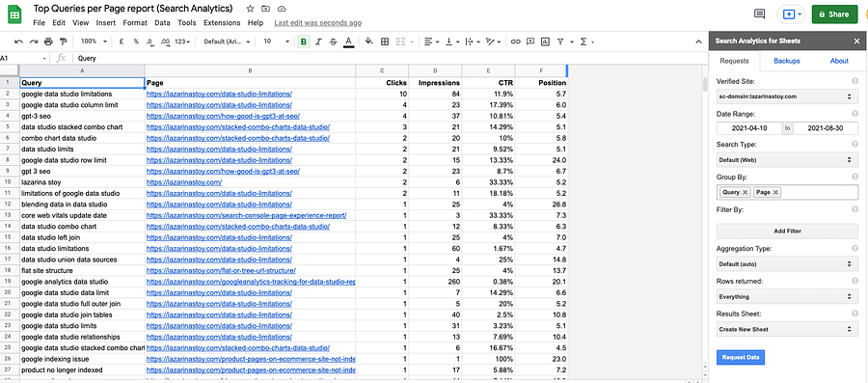This screenshot has height=383, width=868.
Task: Click the Redo arrow in the toolbar
Action: coord(33,41)
